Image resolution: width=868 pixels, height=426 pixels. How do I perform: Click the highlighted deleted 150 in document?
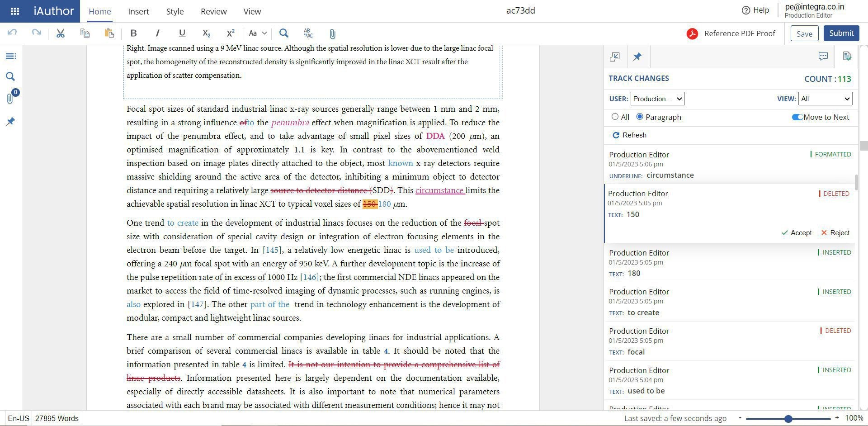click(369, 204)
